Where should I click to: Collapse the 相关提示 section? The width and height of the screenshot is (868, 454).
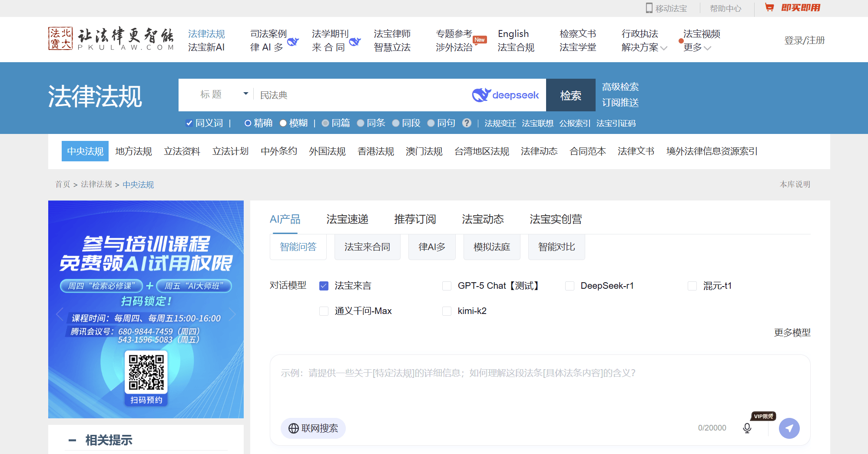pos(72,441)
